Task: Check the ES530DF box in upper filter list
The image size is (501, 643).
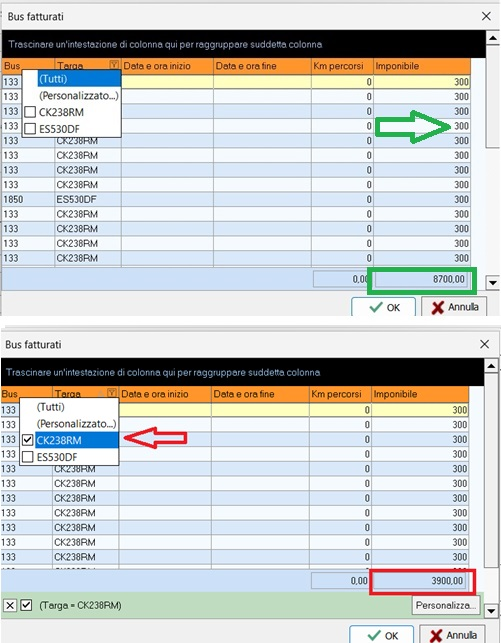Action: (x=30, y=129)
